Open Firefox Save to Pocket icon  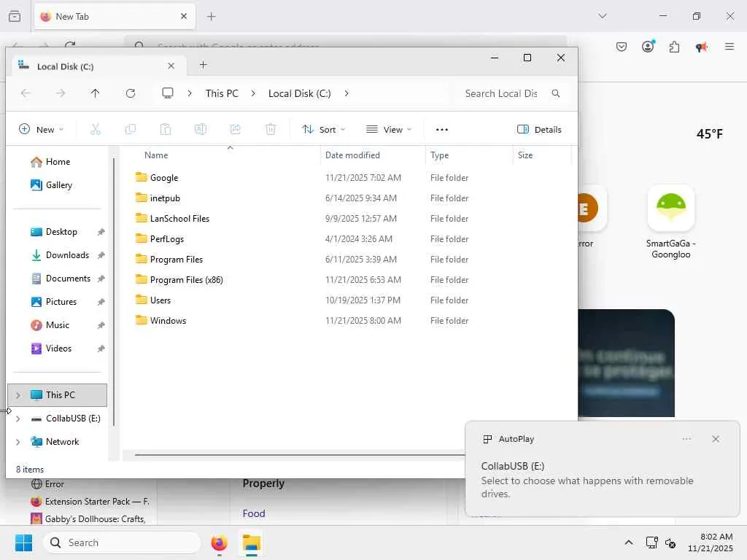[x=622, y=47]
